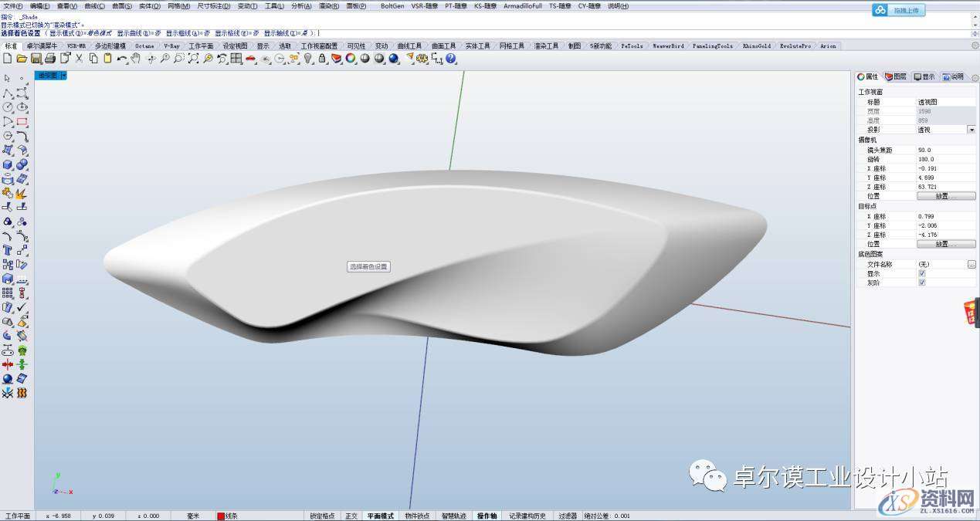Screen dimensions: 980x521
Task: Click the camera 位置 放置 button
Action: coord(946,196)
